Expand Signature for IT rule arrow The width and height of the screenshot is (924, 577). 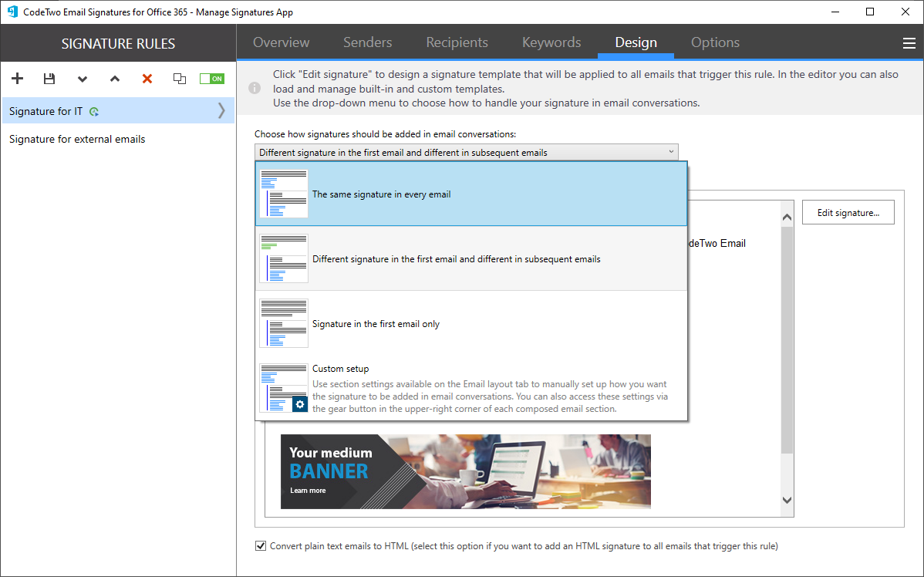(221, 111)
